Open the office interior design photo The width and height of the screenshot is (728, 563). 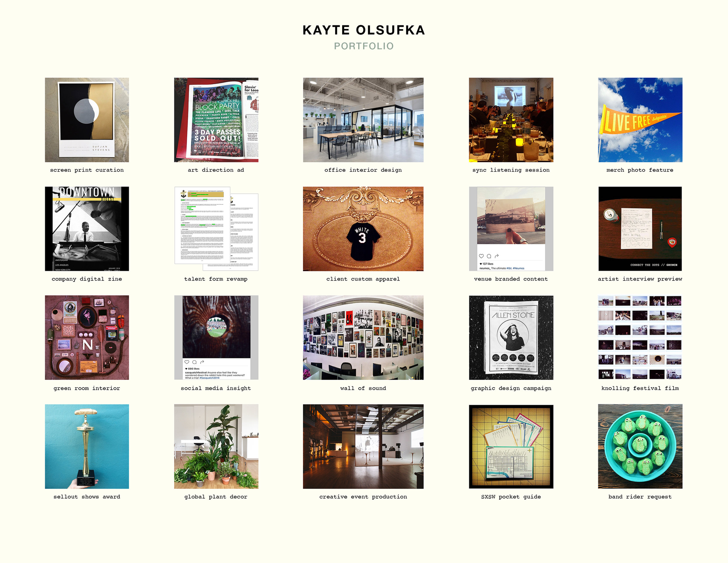click(363, 120)
